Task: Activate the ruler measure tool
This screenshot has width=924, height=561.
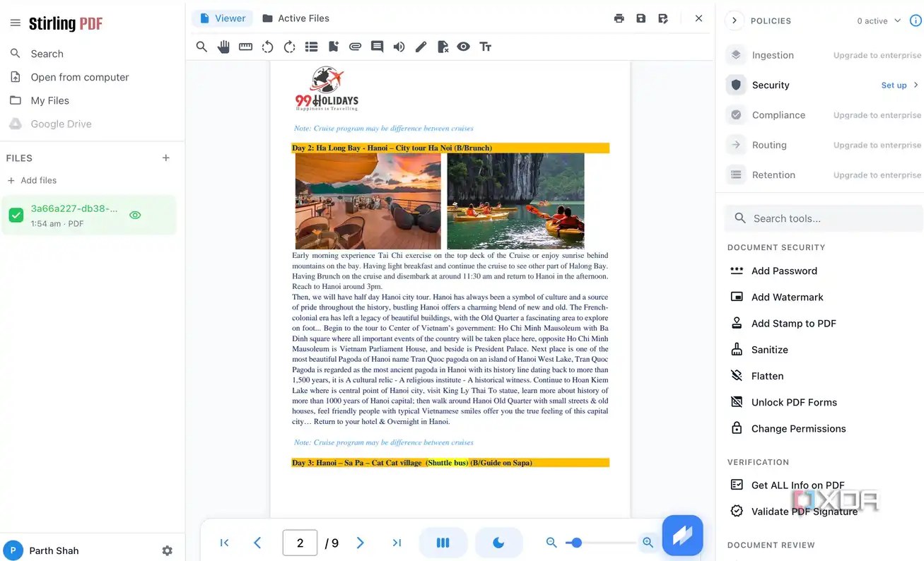Action: 245,47
